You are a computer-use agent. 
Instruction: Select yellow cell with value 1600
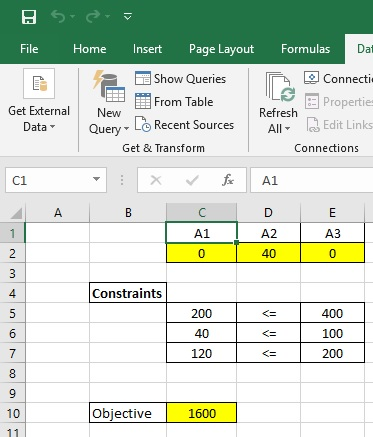tap(201, 413)
